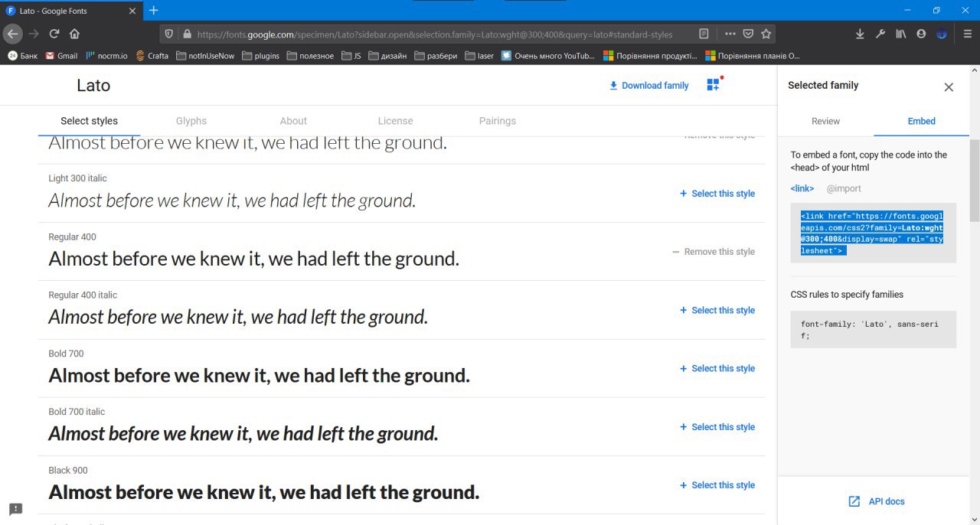Image resolution: width=980 pixels, height=525 pixels.
Task: Open the Порівняння планів О... bookmark
Action: coord(752,56)
